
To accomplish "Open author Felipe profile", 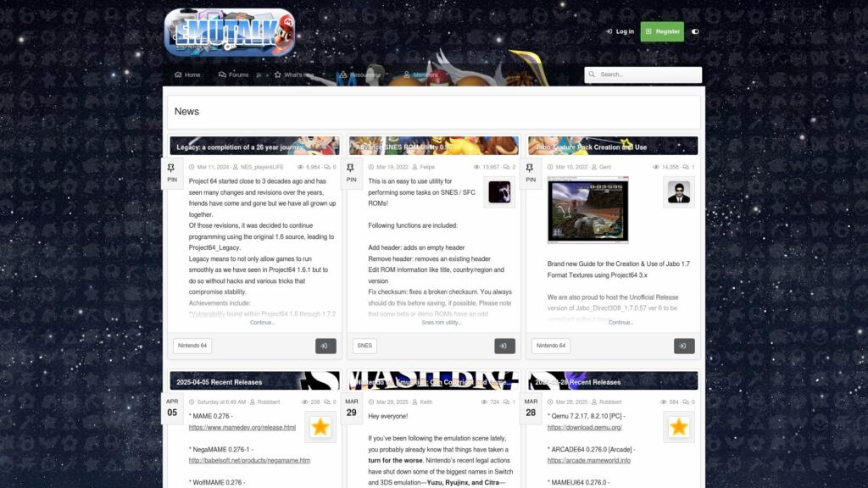I will point(427,167).
